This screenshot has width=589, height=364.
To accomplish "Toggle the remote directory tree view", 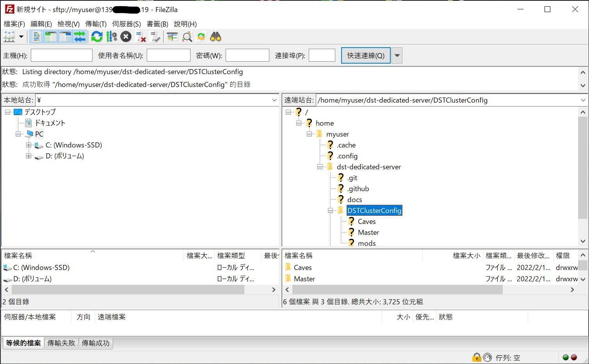I will coord(65,37).
